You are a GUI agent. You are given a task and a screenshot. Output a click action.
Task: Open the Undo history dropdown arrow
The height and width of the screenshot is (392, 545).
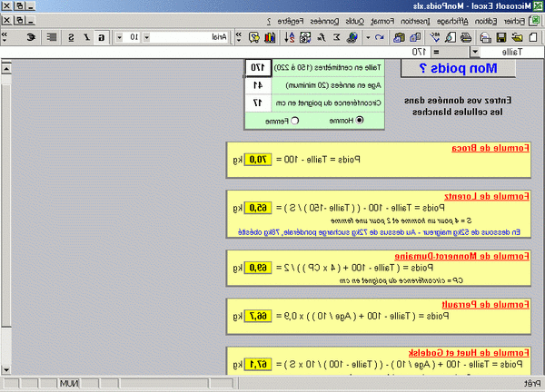(368, 37)
